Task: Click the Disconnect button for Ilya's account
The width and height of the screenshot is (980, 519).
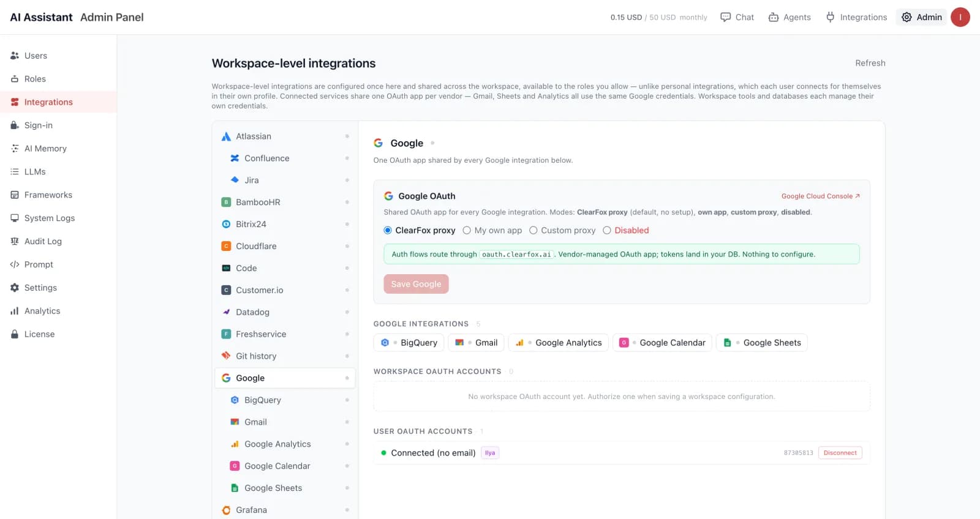Action: (840, 453)
